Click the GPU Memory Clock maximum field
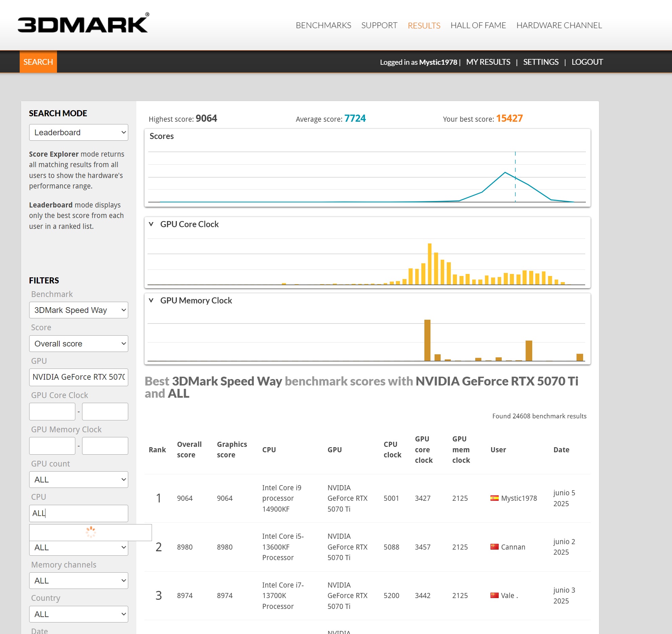 point(105,445)
